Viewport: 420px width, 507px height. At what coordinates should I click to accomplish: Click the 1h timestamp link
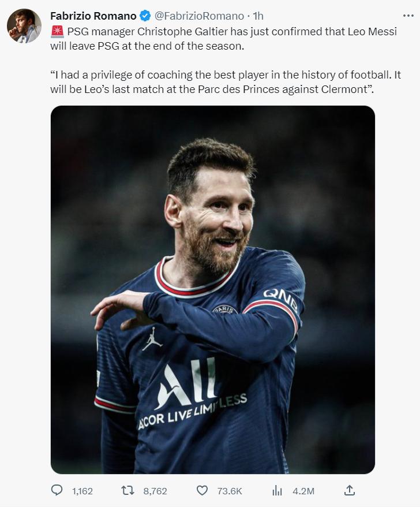pyautogui.click(x=258, y=16)
